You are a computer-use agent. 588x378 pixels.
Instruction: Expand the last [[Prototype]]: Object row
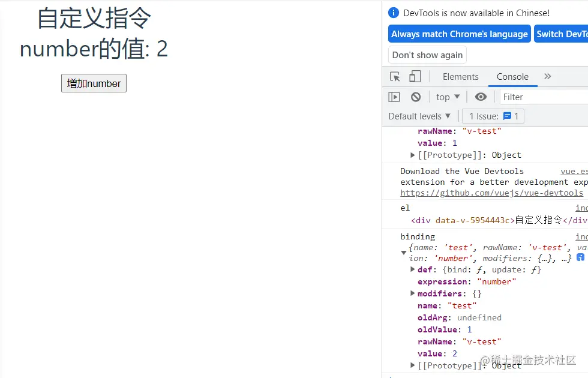(465, 365)
